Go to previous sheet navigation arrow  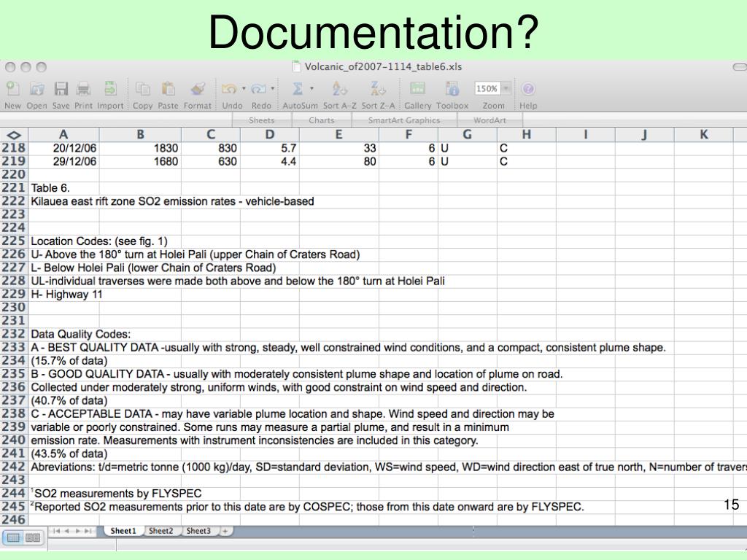[66, 531]
